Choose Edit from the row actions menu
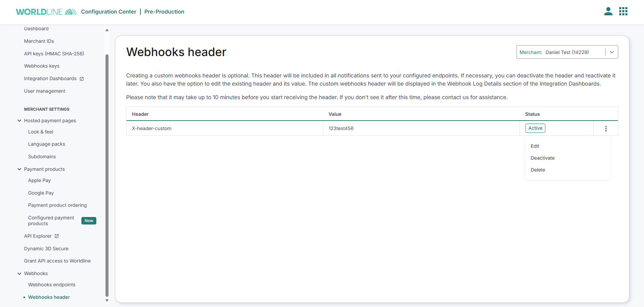The width and height of the screenshot is (644, 307). pos(535,146)
